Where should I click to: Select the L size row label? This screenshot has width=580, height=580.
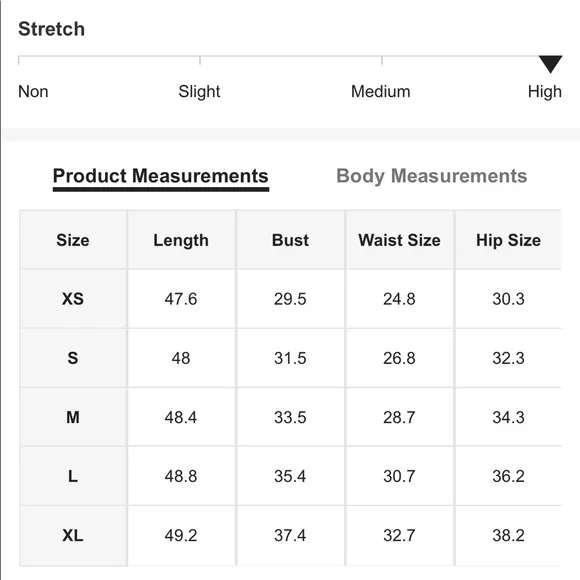click(x=73, y=476)
